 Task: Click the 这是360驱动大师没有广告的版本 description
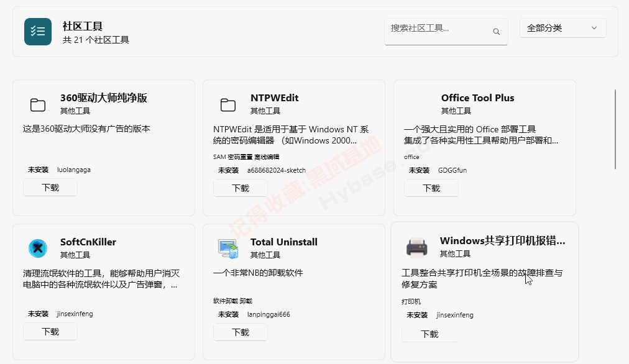[x=86, y=129]
